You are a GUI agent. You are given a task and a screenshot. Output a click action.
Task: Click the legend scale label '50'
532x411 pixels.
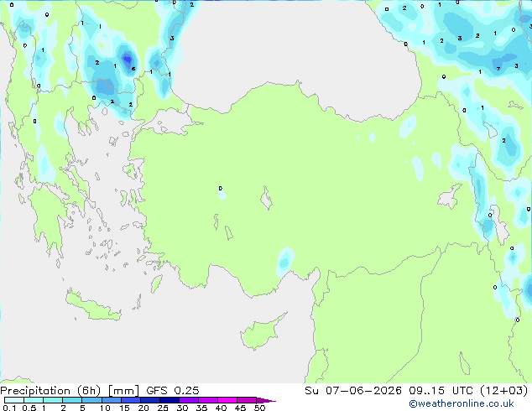259,408
